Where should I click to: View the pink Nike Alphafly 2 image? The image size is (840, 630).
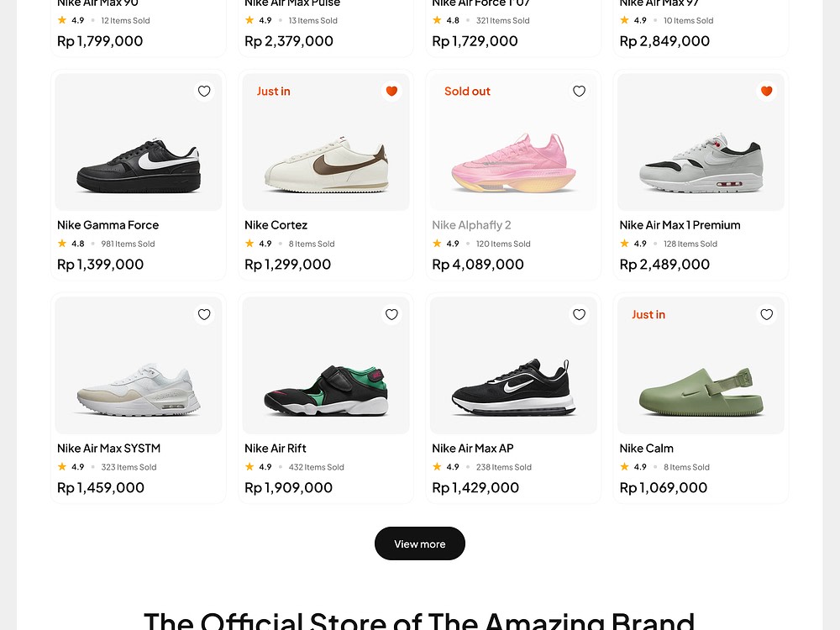click(x=513, y=142)
